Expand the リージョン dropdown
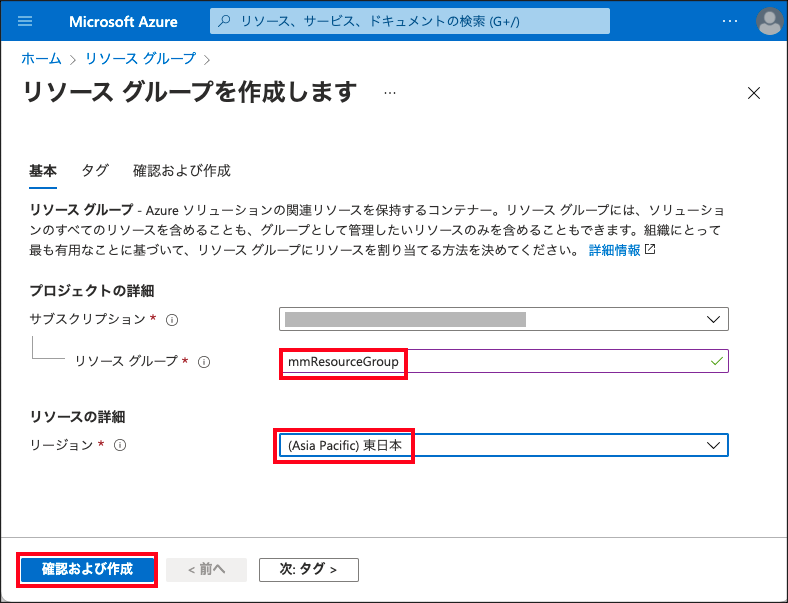Image resolution: width=788 pixels, height=603 pixels. (504, 445)
